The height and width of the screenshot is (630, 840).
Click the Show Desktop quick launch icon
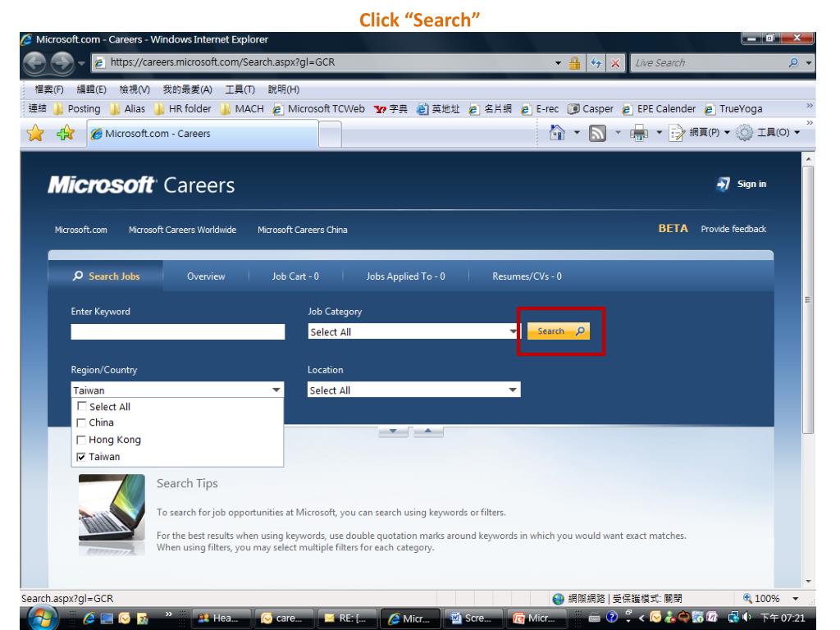click(107, 619)
